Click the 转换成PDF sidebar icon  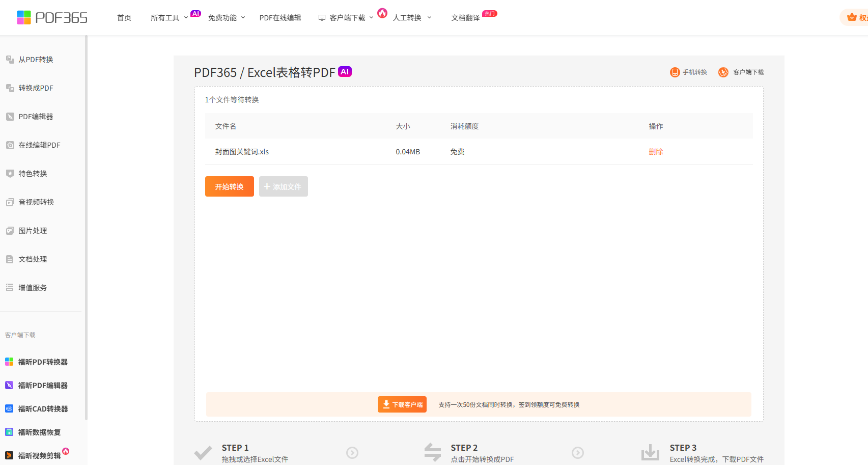point(10,88)
